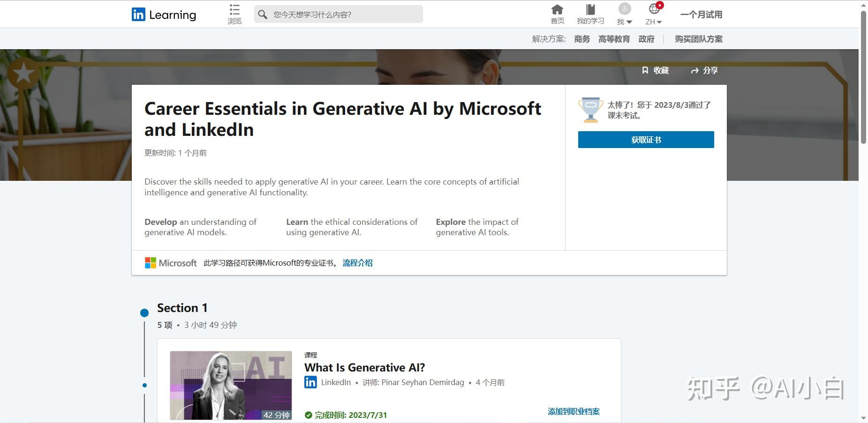Expand the 我 account dropdown
Image resolution: width=868 pixels, height=423 pixels.
(624, 22)
